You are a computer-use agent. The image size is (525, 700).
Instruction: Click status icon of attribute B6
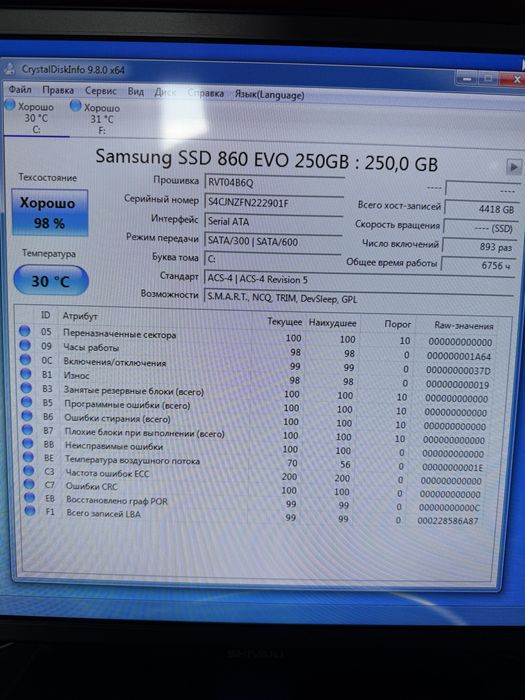point(27,416)
